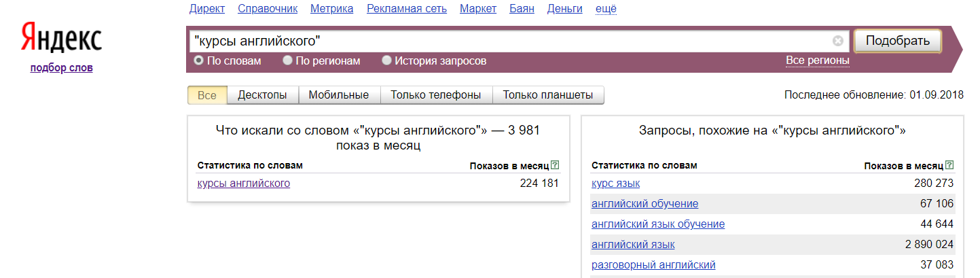Open Рекламная сеть in the top navigation

coord(407,9)
